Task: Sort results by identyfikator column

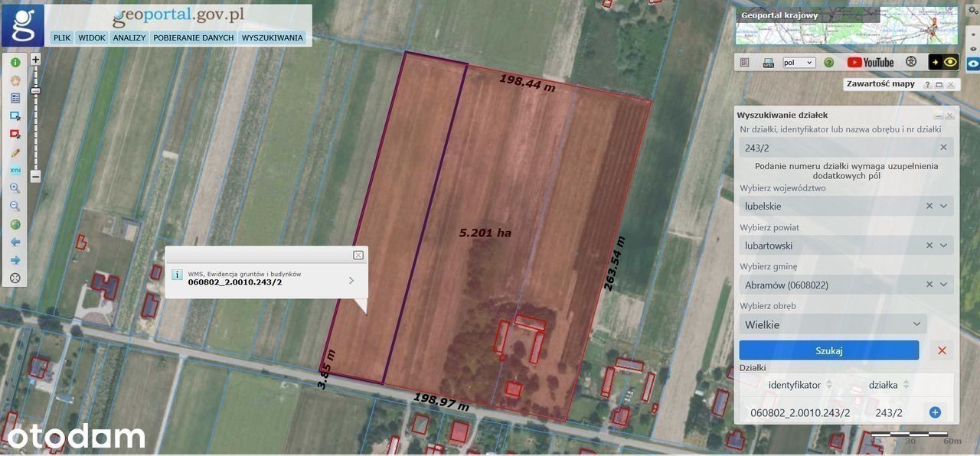Action: pyautogui.click(x=828, y=385)
